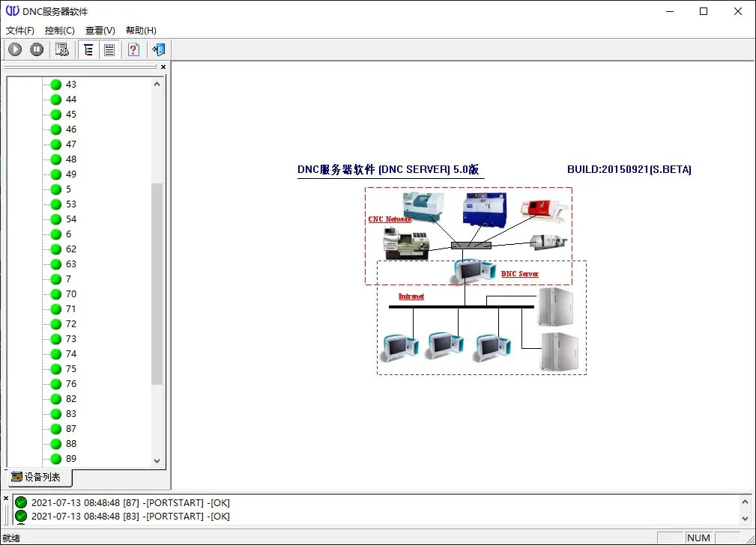The width and height of the screenshot is (756, 545).
Task: Click the 就绪 status bar text
Action: tap(11, 538)
